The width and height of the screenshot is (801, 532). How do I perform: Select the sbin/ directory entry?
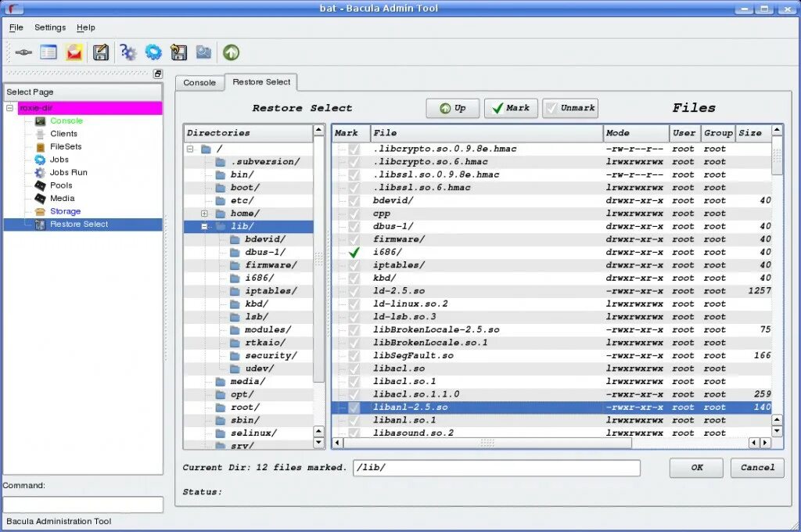pyautogui.click(x=245, y=420)
